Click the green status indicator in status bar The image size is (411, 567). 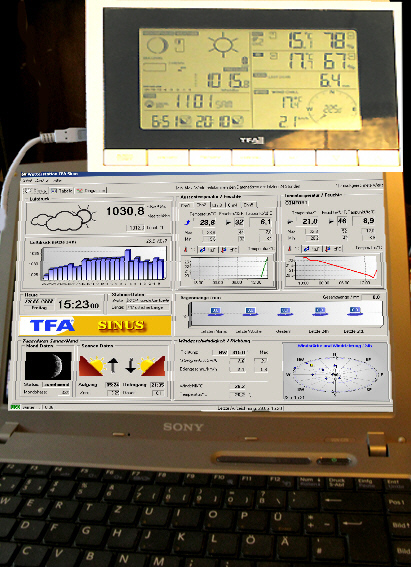click(x=15, y=407)
